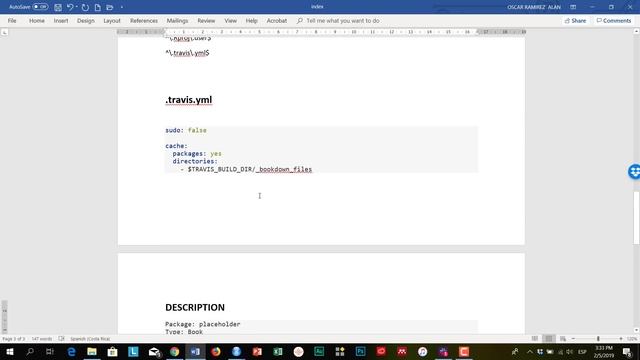Open Microsoft Edge from taskbar
The width and height of the screenshot is (640, 360).
71,351
